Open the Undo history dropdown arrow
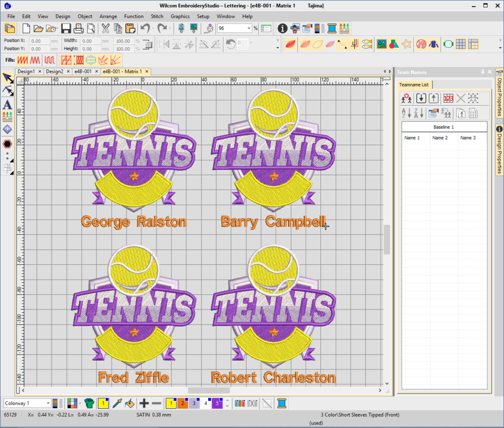The width and height of the screenshot is (504, 428). click(154, 29)
